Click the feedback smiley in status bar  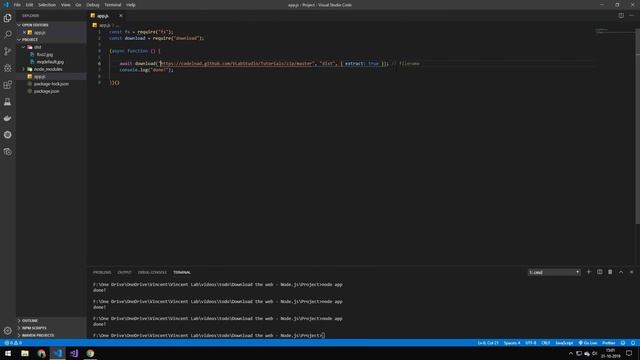[x=623, y=343]
